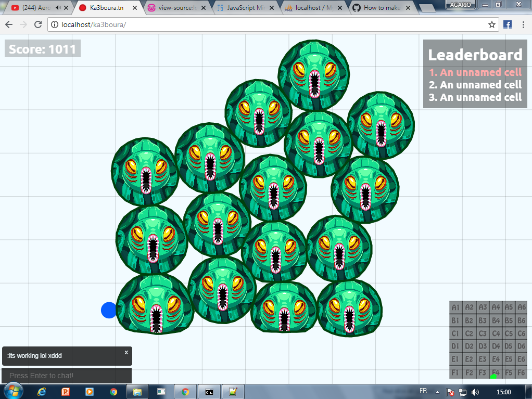Click the forward navigation arrow
Image resolution: width=532 pixels, height=399 pixels.
coord(23,24)
